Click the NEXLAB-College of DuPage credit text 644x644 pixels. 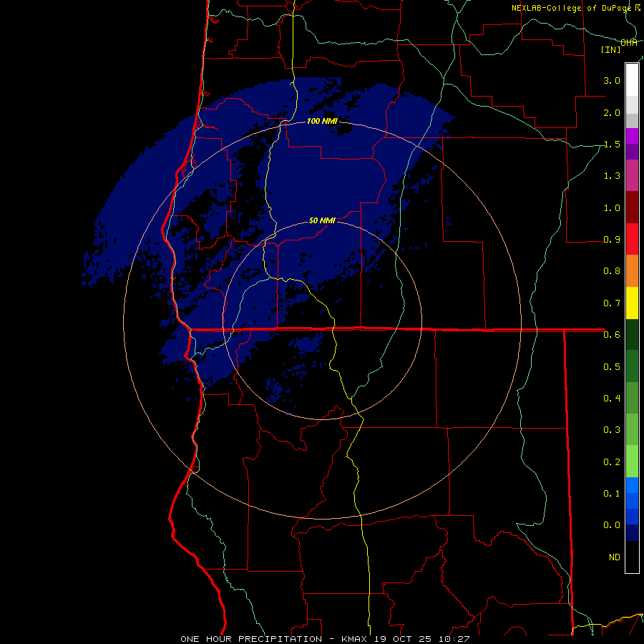571,8
